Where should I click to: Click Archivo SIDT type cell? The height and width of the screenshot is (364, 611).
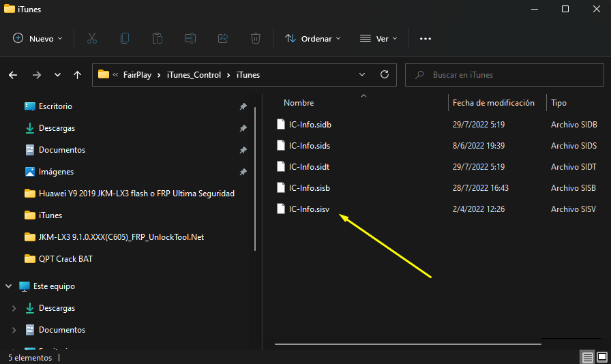tap(573, 167)
